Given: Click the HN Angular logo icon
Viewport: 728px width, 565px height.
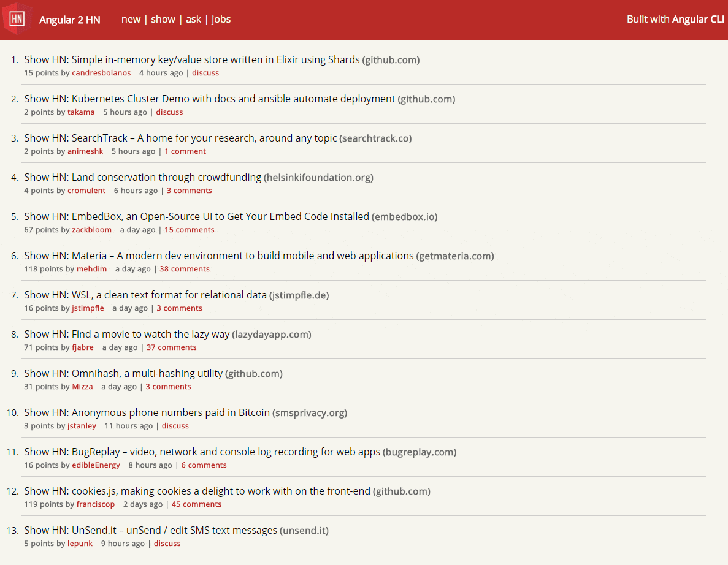Looking at the screenshot, I should pyautogui.click(x=17, y=18).
